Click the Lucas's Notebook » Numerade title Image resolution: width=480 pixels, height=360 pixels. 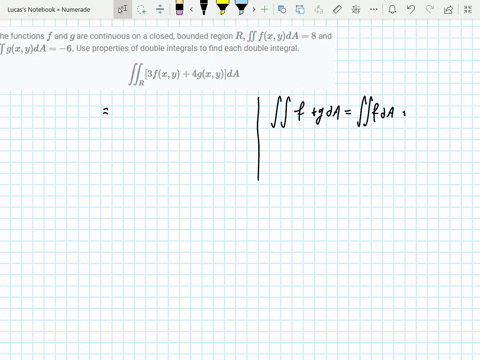click(x=49, y=10)
